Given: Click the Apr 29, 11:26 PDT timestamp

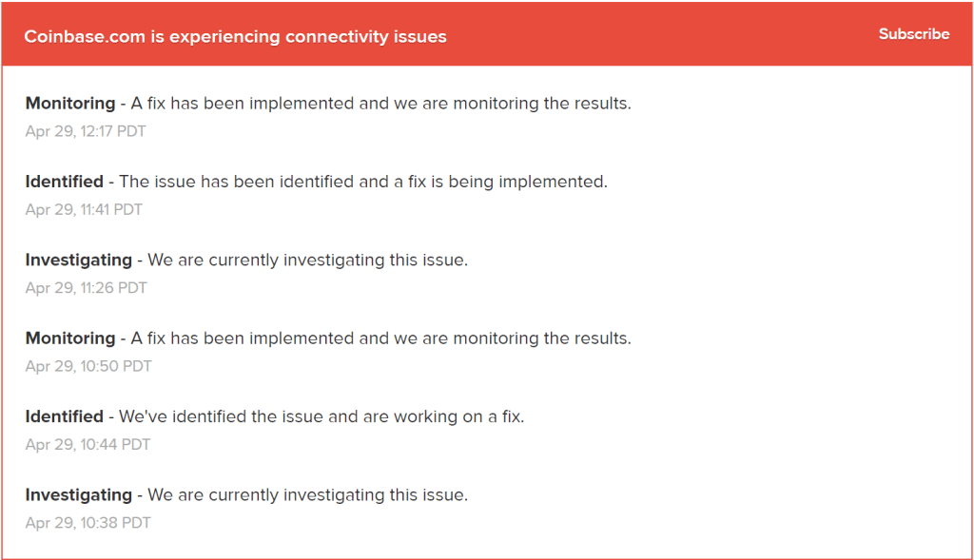Looking at the screenshot, I should click(x=86, y=287).
